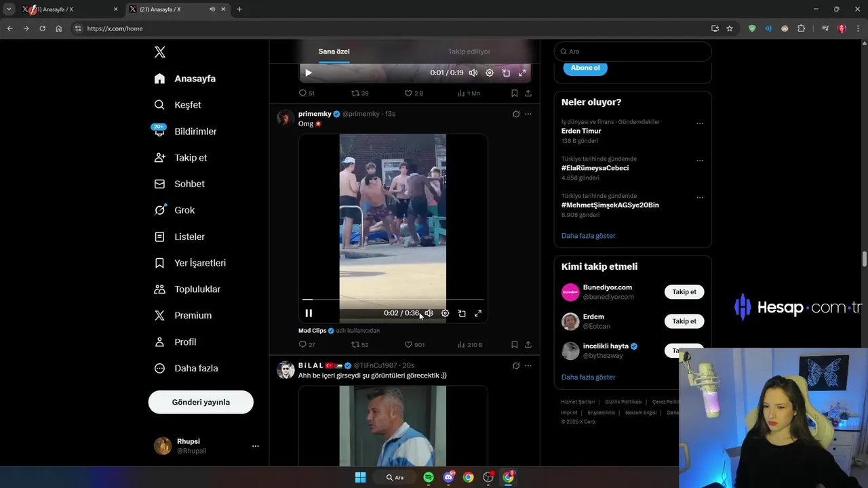Open Erden Timur trending topic
Viewport: 868px width, 488px height.
tap(581, 131)
